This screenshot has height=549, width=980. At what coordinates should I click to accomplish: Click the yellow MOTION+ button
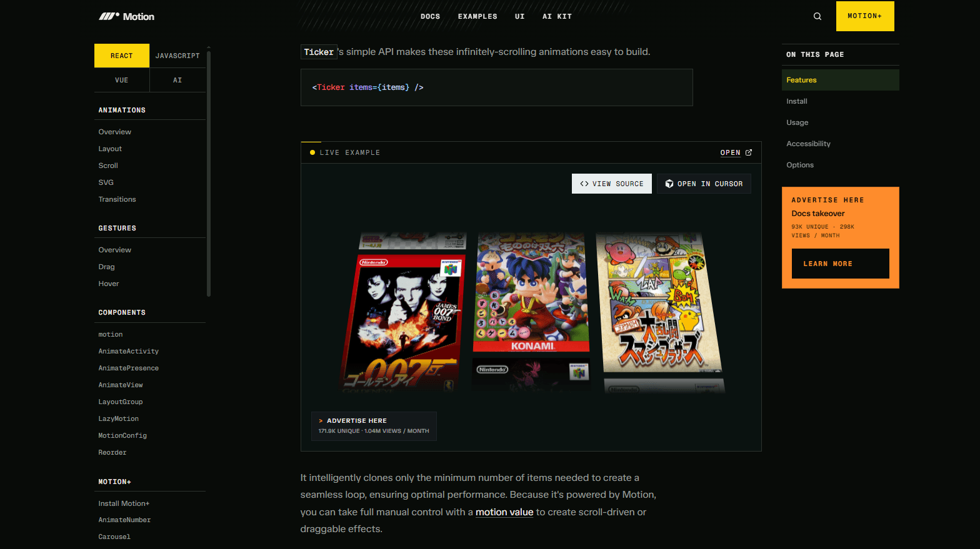click(865, 16)
